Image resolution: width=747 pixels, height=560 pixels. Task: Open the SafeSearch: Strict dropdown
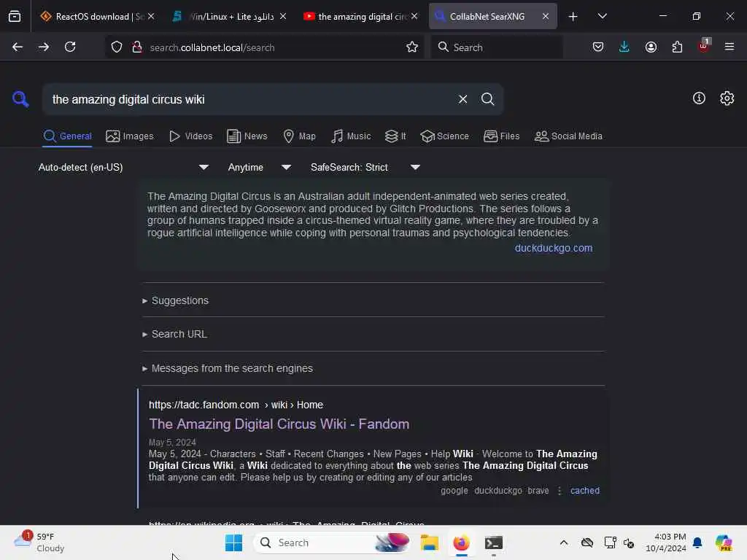click(x=365, y=167)
